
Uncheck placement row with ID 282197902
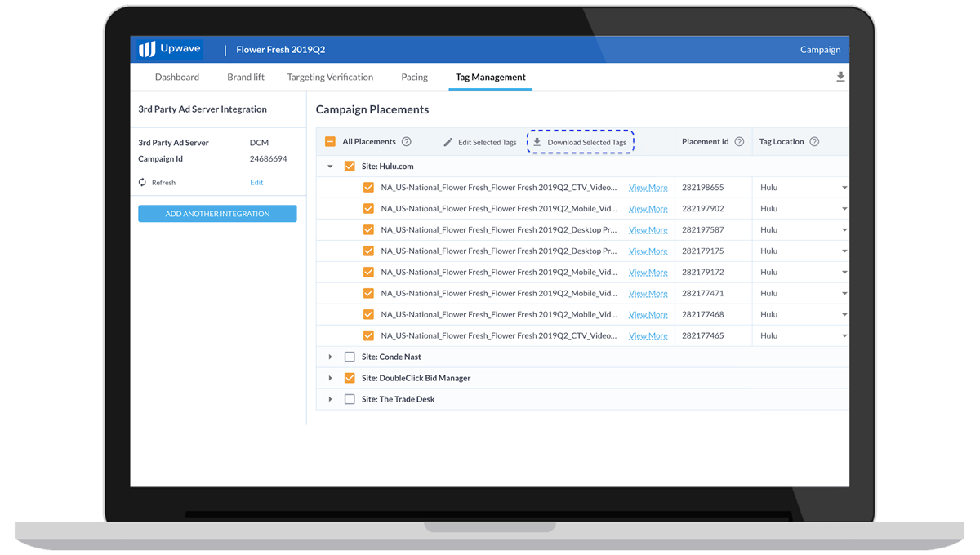(x=368, y=208)
